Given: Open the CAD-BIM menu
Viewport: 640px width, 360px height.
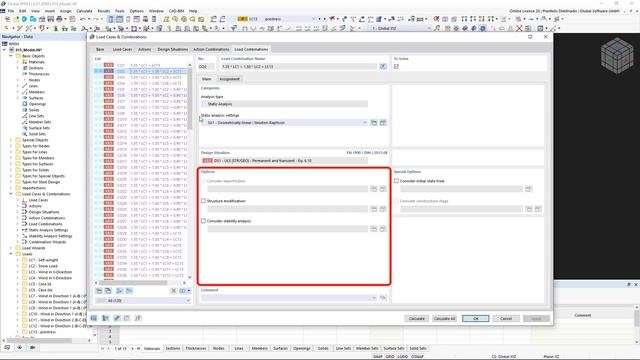Looking at the screenshot, I should pos(177,11).
